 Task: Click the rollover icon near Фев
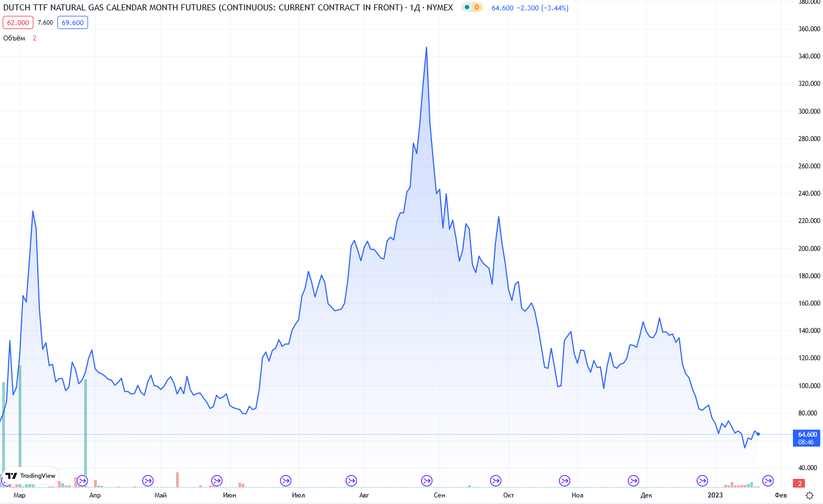pos(768,481)
